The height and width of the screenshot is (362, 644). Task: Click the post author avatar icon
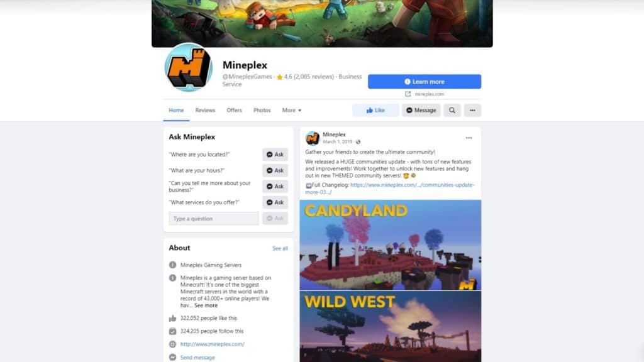[312, 138]
